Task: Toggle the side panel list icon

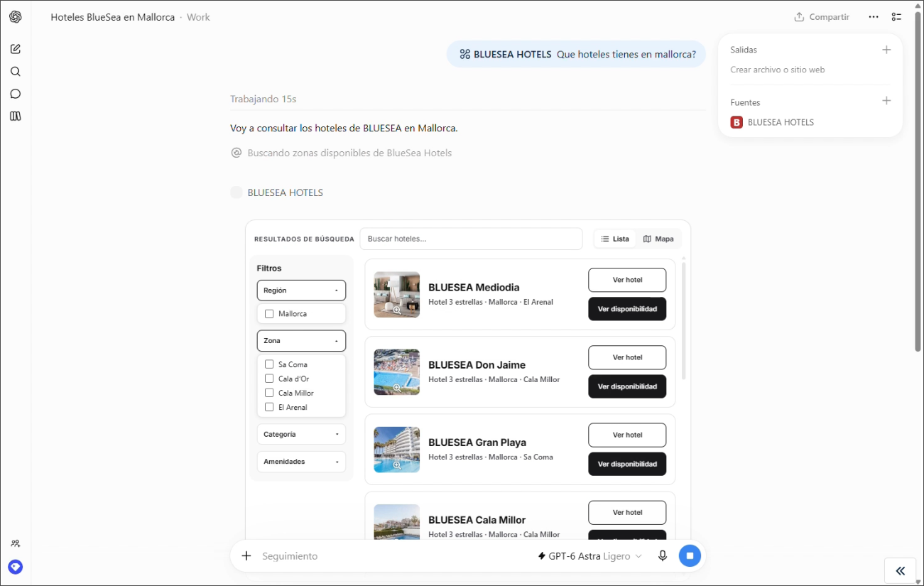Action: [897, 17]
